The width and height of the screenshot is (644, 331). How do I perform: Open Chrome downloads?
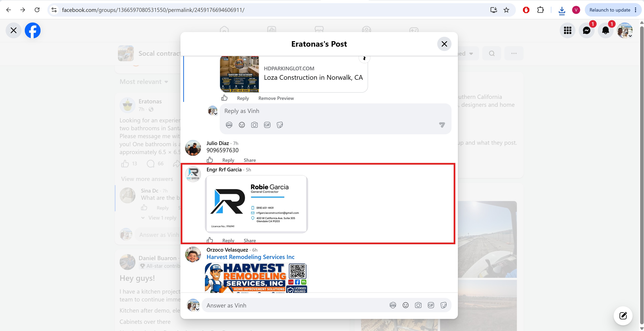[x=562, y=10]
